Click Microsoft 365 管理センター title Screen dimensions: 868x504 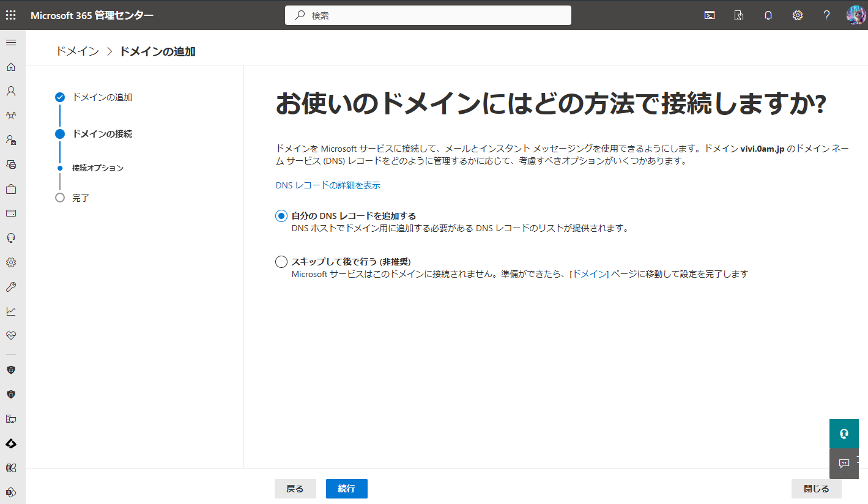pyautogui.click(x=92, y=15)
